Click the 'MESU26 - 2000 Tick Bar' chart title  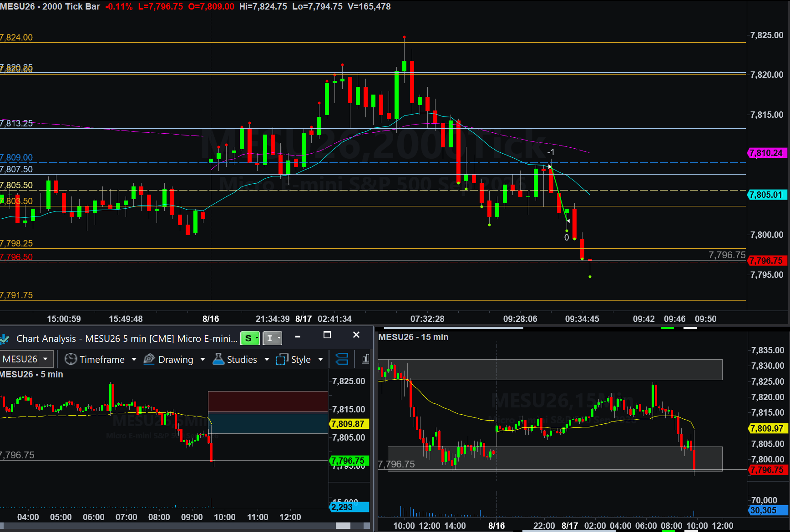(x=50, y=7)
